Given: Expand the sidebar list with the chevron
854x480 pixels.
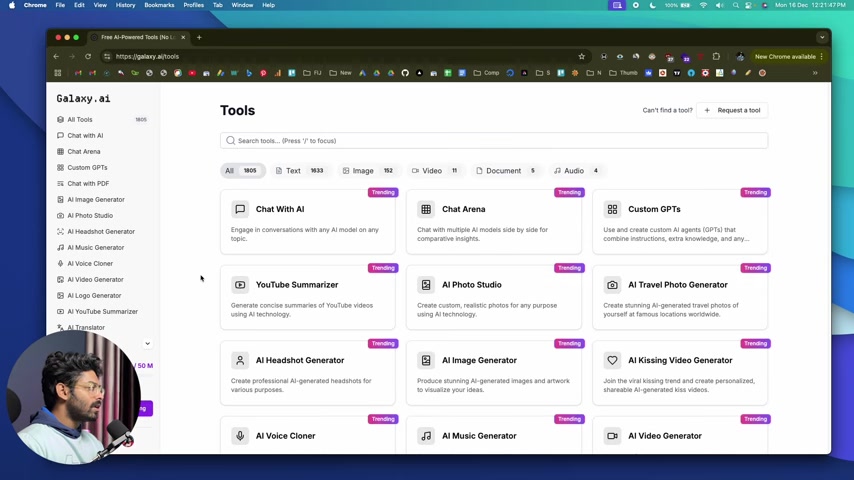Looking at the screenshot, I should pyautogui.click(x=147, y=344).
